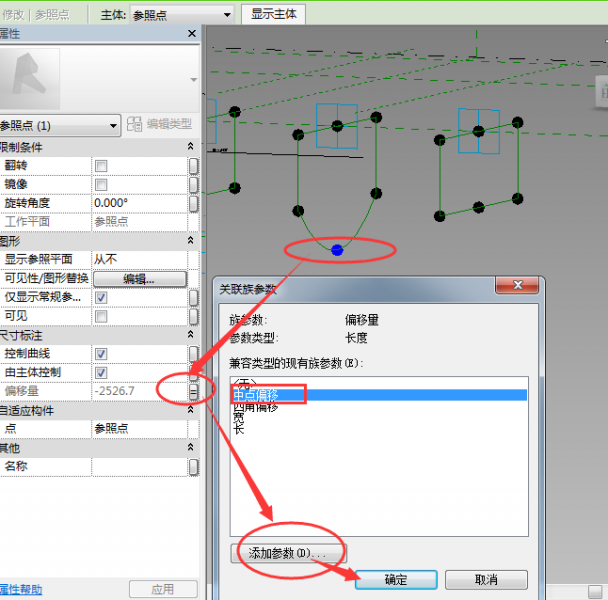608x600 pixels.
Task: Collapse the 限制条件 section
Action: point(190,147)
